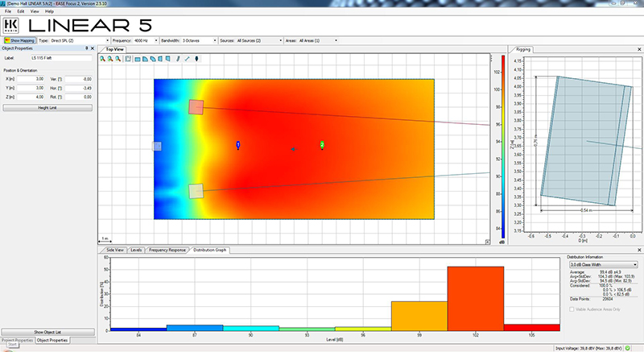Screen dimensions: 644x352
Task: Select the Object Properties bottom tab
Action: tap(52, 340)
